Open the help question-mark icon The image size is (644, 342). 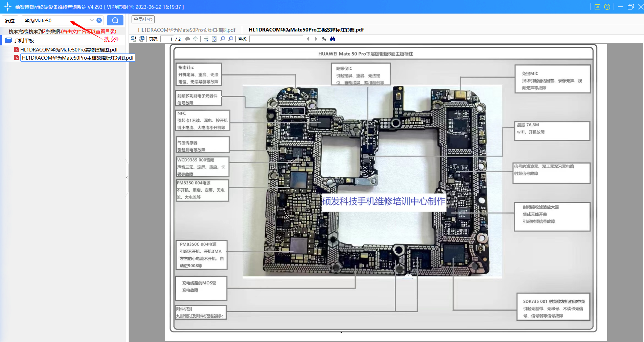point(607,7)
